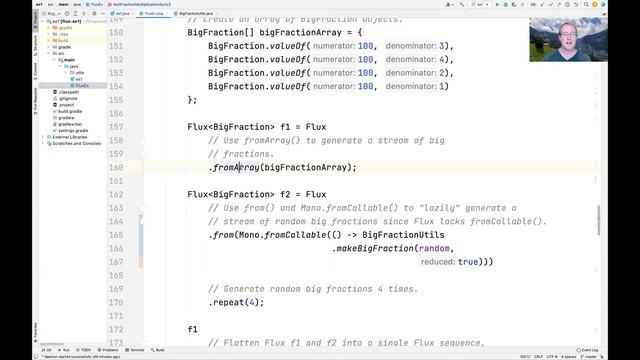The width and height of the screenshot is (640, 360).
Task: Select .classpath file in tree
Action: tap(66, 92)
